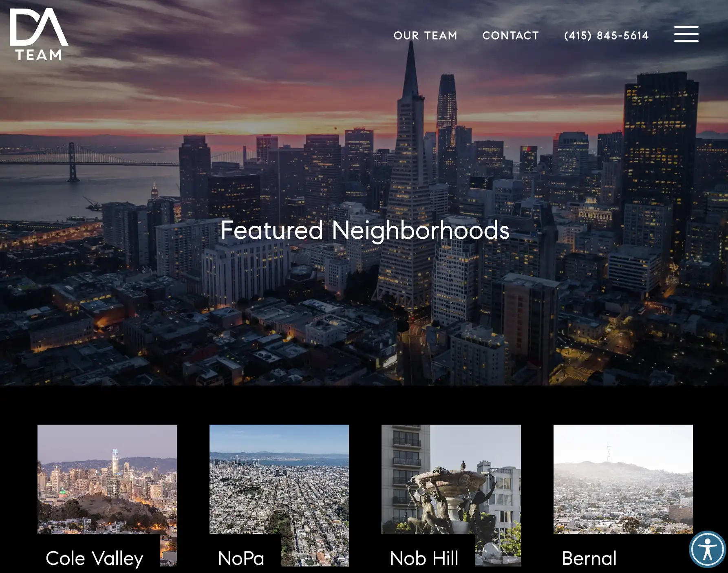Viewport: 728px width, 573px height.
Task: Open the accessibility options widget
Action: pyautogui.click(x=707, y=549)
